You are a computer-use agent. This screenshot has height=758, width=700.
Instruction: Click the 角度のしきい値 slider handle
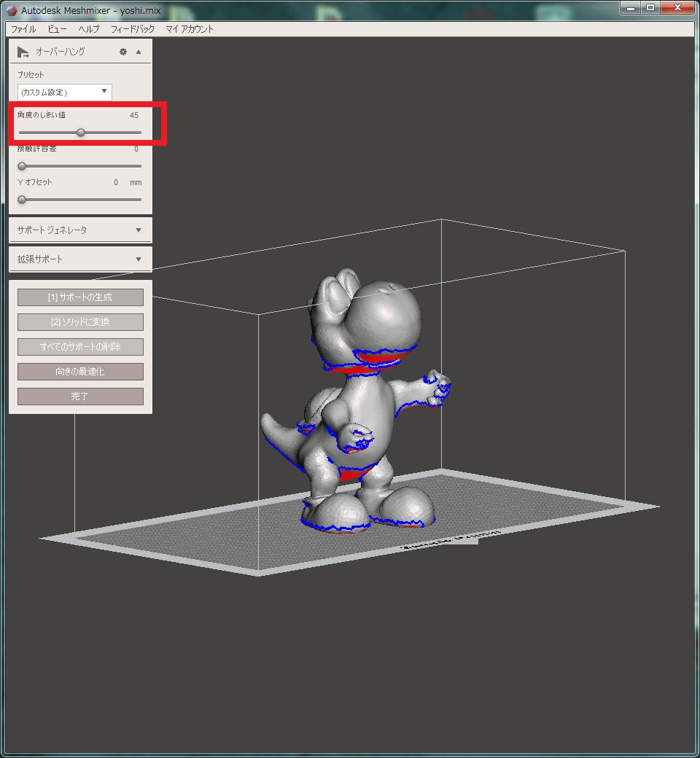click(81, 133)
